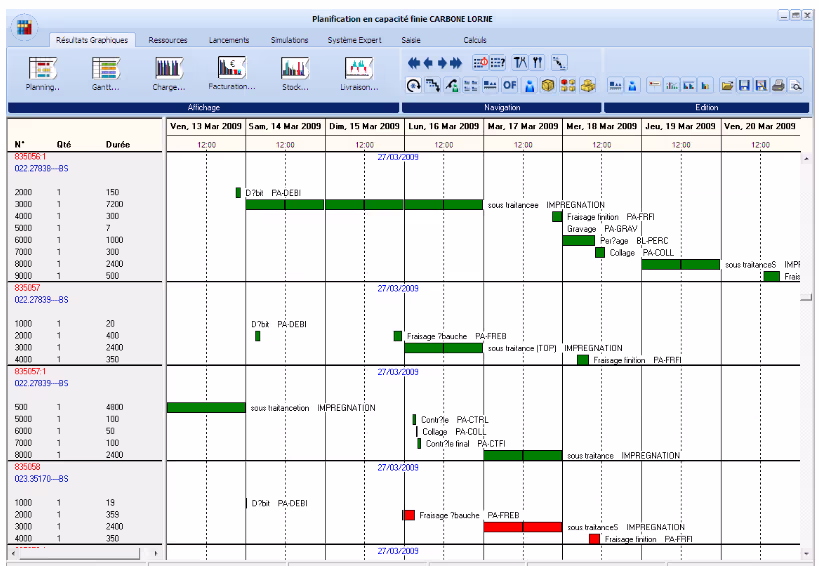
Task: Click the green bar next to Per?age BL-PERC
Action: coord(578,241)
